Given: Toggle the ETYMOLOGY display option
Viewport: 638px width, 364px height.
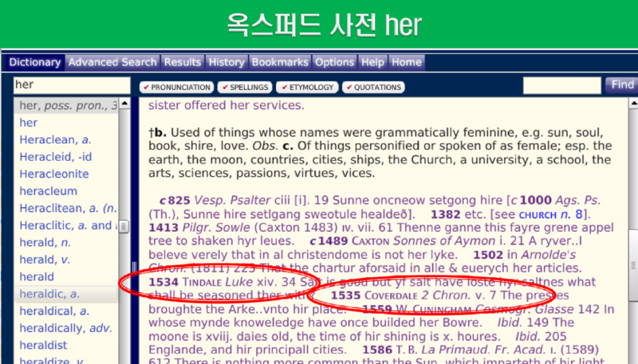Looking at the screenshot, I should coord(307,88).
